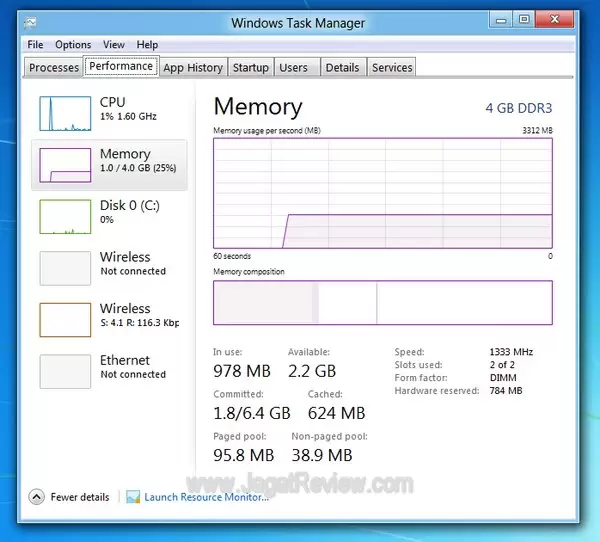Viewport: 600px width, 542px height.
Task: Select the Memory graph thumbnail
Action: click(x=65, y=165)
